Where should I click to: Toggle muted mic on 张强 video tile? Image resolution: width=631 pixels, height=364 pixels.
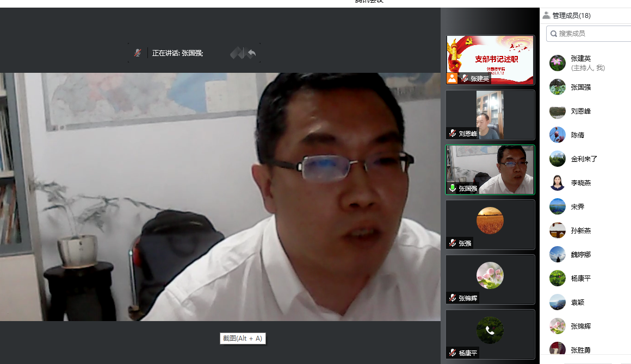coord(453,243)
